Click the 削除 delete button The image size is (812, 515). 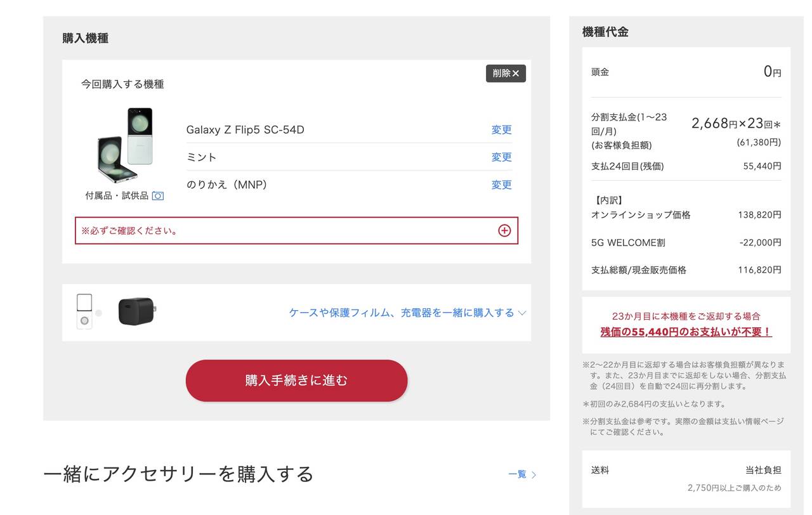(x=506, y=74)
